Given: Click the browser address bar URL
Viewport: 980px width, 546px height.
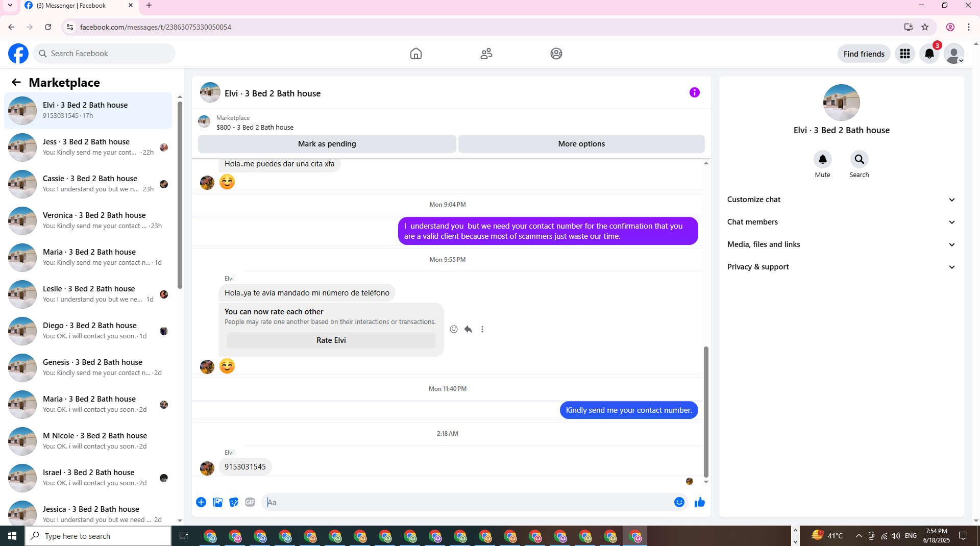Looking at the screenshot, I should point(156,27).
